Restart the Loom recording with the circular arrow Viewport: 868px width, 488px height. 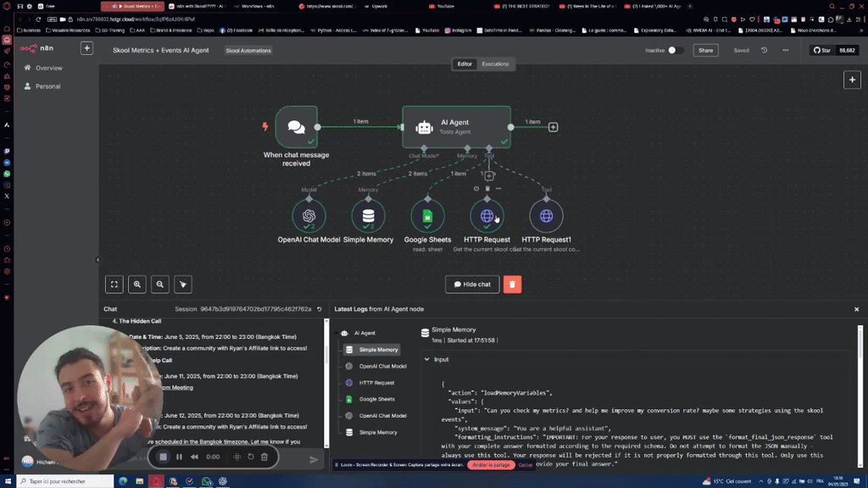pos(251,457)
